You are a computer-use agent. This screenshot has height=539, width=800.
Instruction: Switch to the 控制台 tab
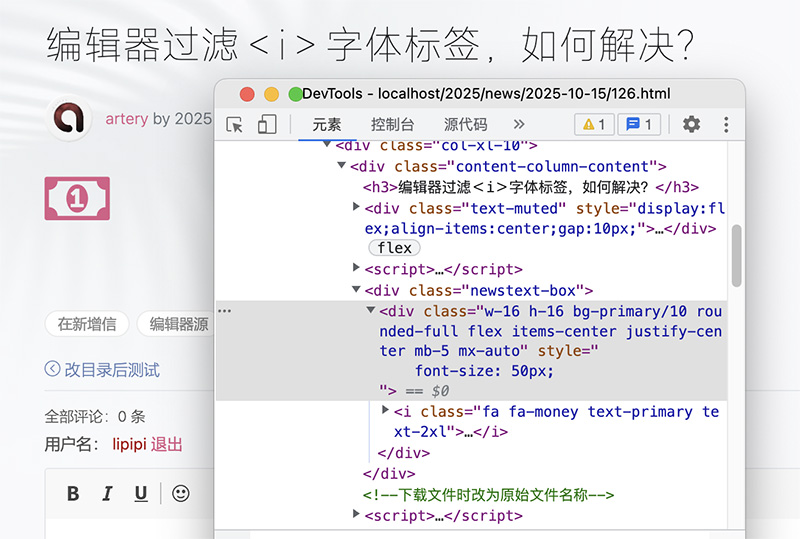(392, 125)
